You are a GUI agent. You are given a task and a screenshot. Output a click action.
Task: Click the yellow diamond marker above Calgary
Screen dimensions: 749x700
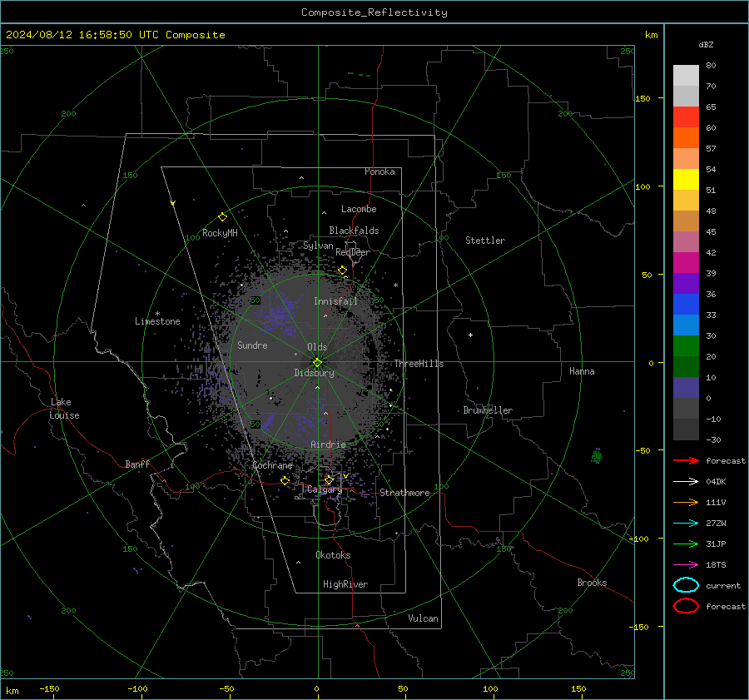[x=329, y=479]
